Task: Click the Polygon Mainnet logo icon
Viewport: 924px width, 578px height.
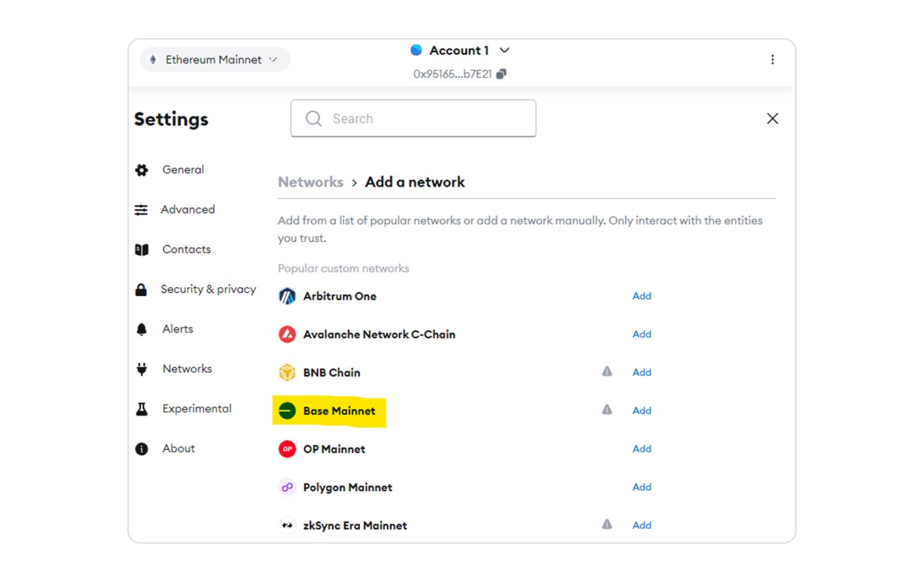Action: (x=287, y=488)
